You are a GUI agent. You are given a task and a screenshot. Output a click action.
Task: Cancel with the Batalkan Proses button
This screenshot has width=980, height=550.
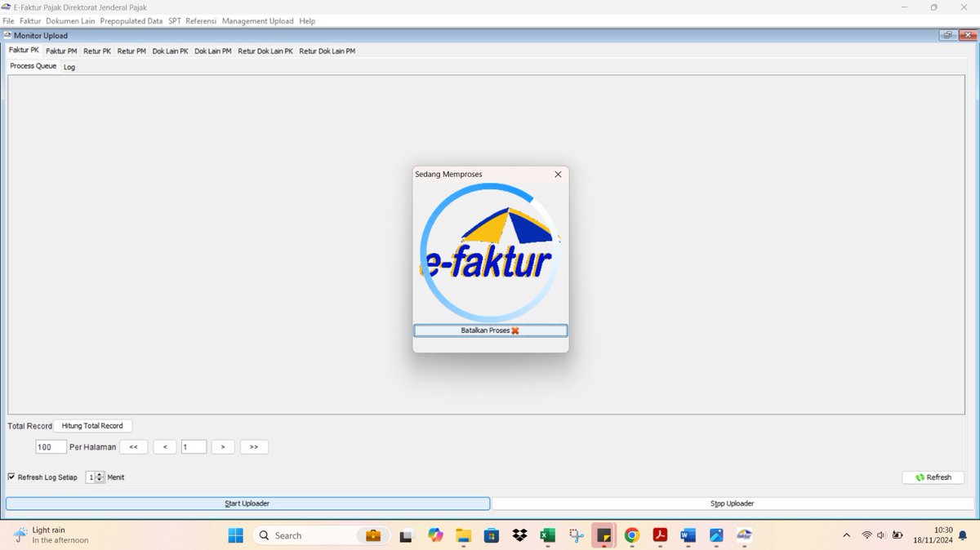490,330
